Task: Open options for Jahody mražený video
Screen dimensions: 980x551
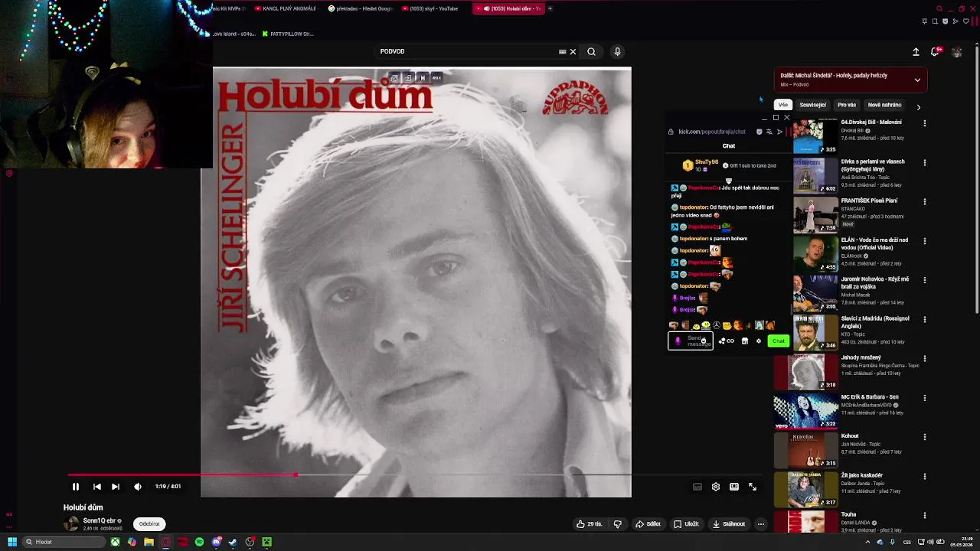Action: click(924, 359)
